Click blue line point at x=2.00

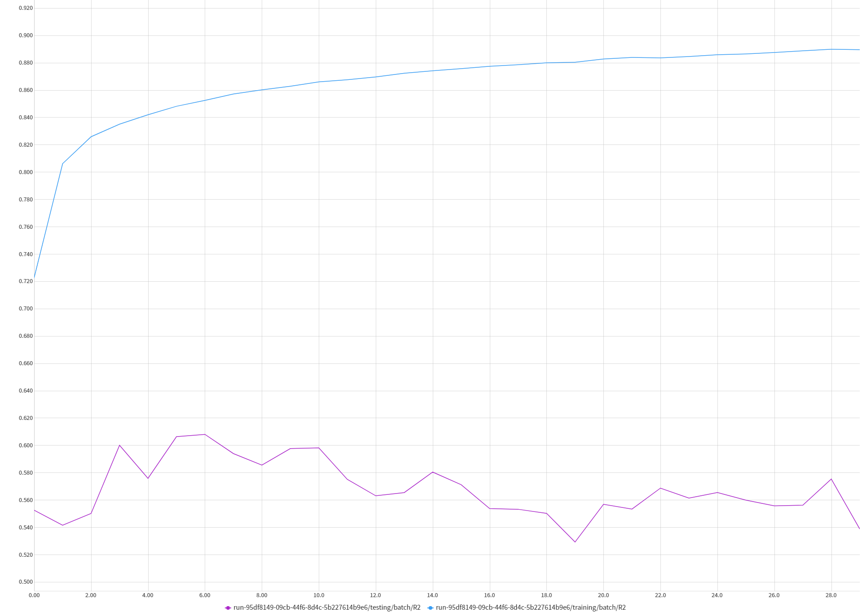click(91, 137)
